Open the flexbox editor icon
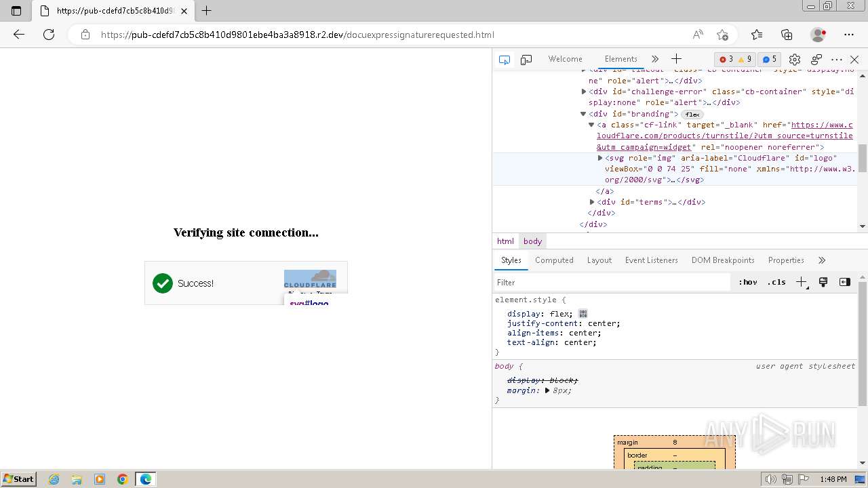The height and width of the screenshot is (488, 868). point(583,314)
